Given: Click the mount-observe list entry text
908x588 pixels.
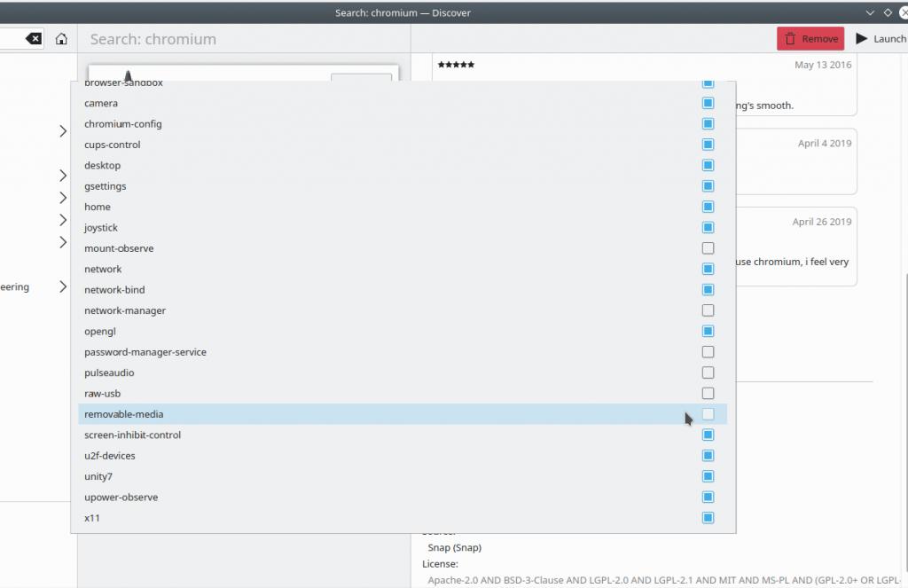Looking at the screenshot, I should (119, 248).
